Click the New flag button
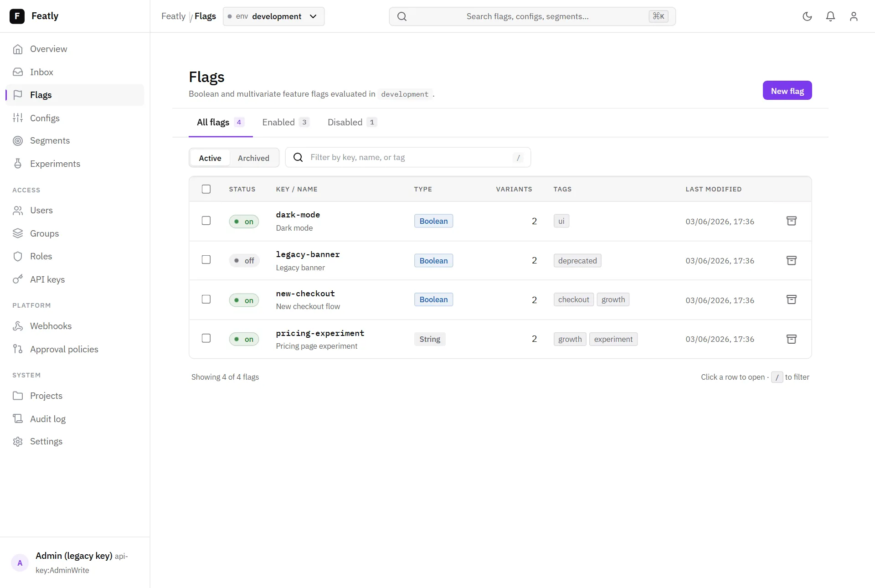This screenshot has width=875, height=588. [787, 91]
